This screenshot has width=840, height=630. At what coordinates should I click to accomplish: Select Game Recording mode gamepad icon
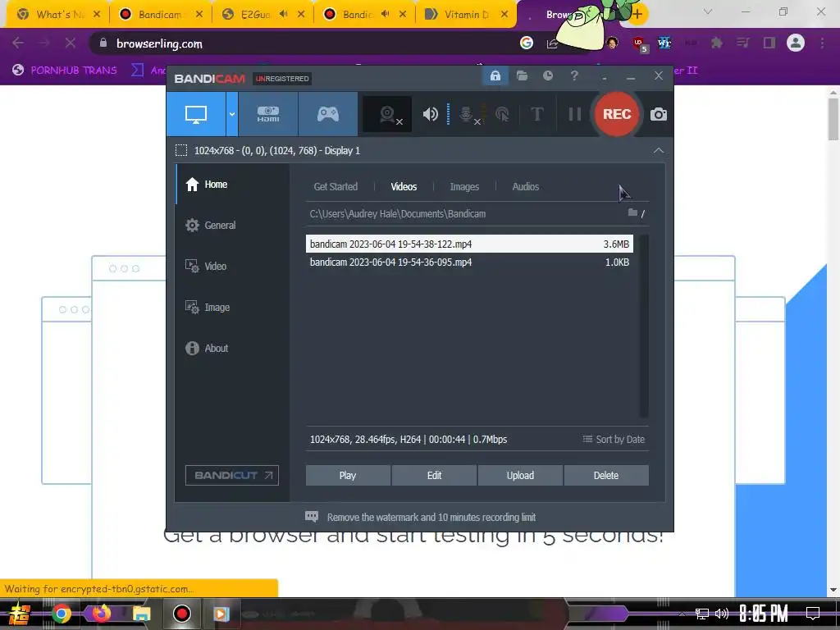pyautogui.click(x=328, y=114)
